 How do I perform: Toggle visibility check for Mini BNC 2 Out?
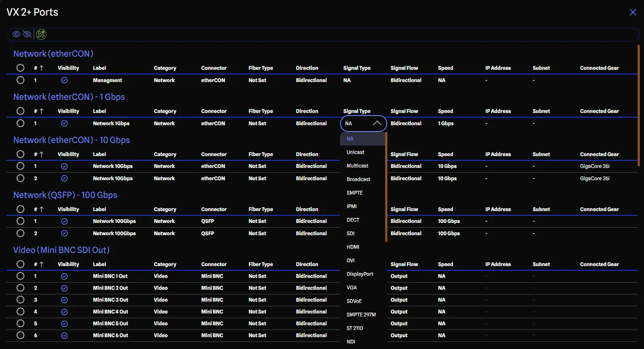tap(64, 288)
